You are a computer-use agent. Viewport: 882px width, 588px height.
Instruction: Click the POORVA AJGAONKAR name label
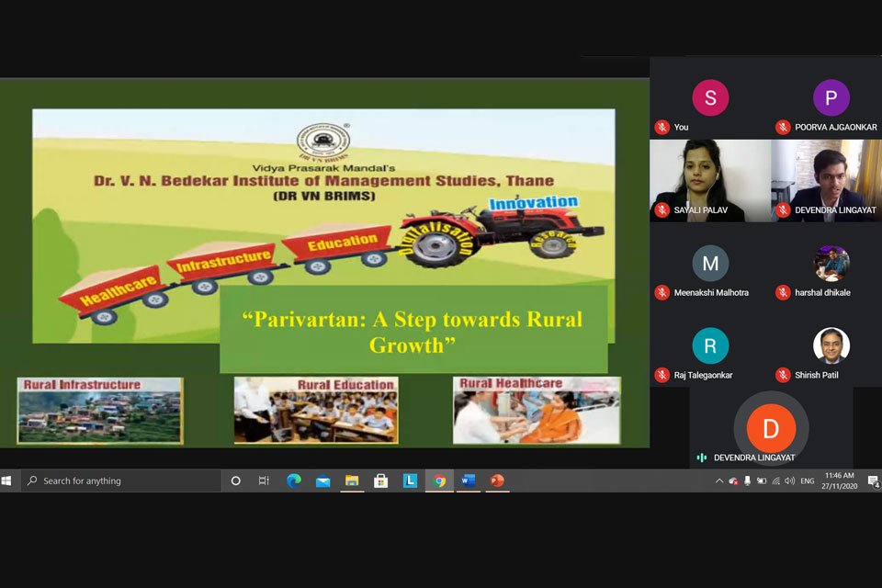tap(836, 127)
